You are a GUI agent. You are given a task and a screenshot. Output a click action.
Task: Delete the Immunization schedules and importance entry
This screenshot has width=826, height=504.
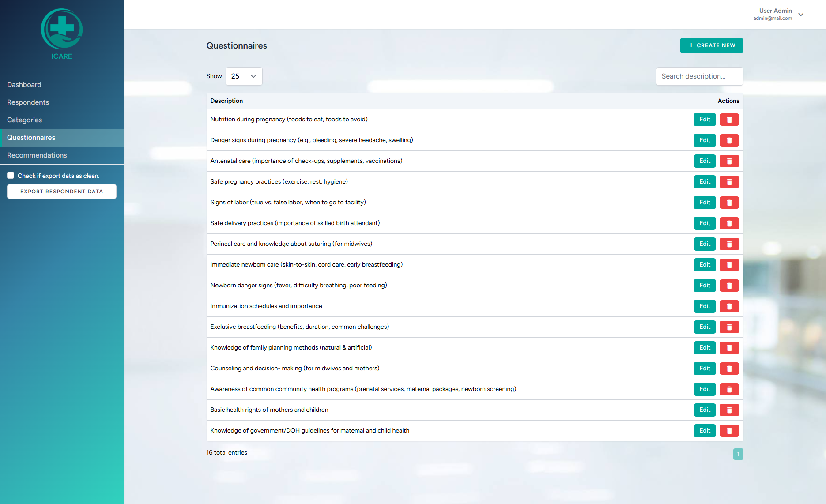click(729, 306)
